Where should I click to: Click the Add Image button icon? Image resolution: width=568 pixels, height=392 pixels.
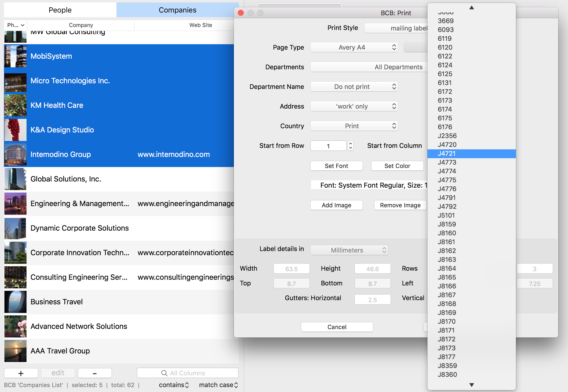(336, 205)
